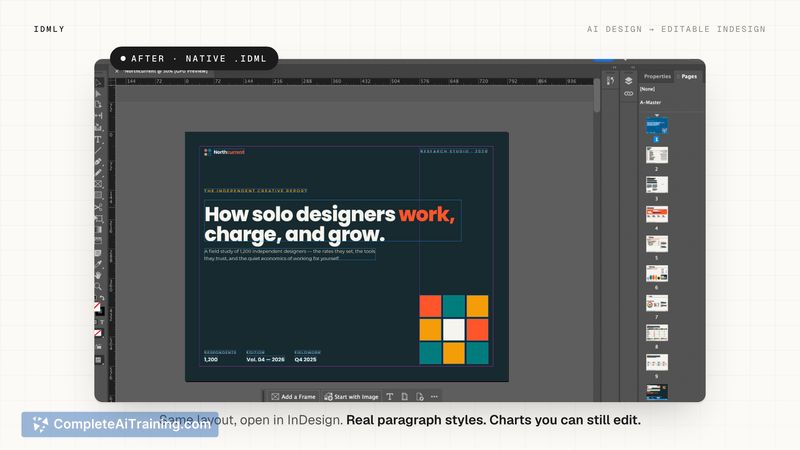Click the vertical document scrollbar

point(596,96)
